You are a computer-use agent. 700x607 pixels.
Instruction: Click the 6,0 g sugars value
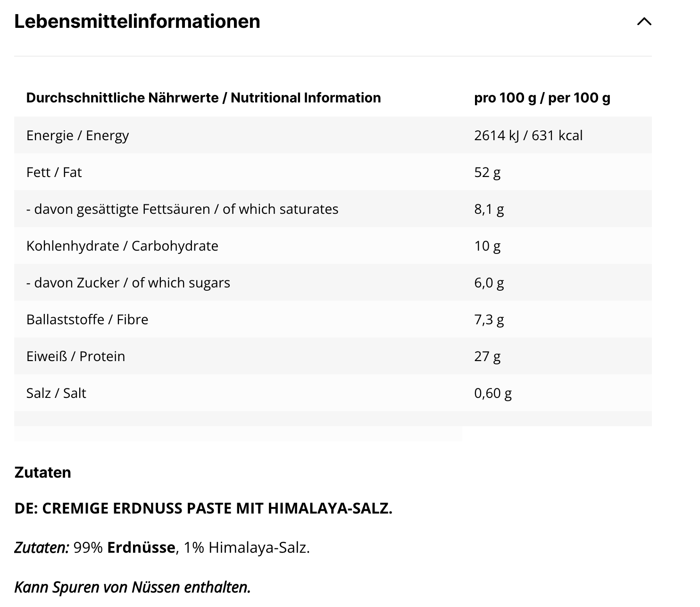pyautogui.click(x=489, y=283)
